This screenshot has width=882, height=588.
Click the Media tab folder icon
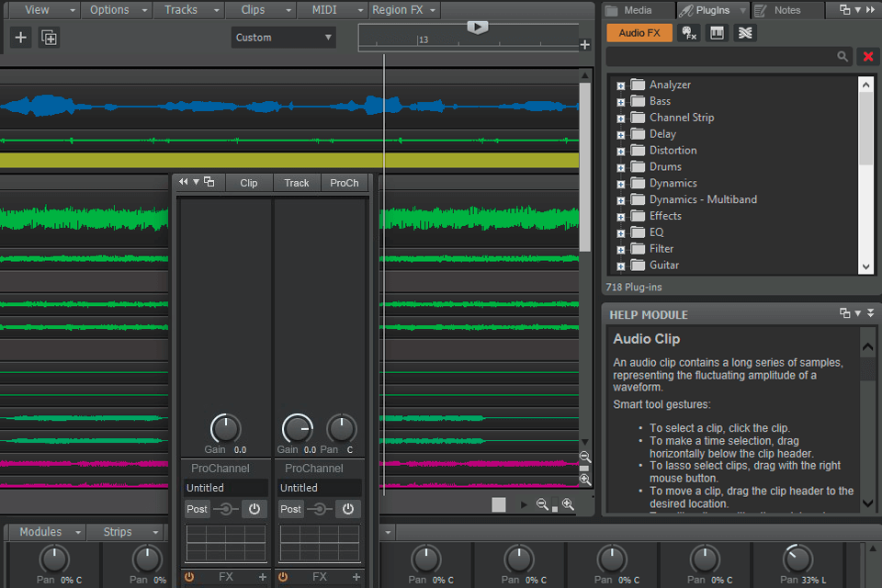click(612, 10)
